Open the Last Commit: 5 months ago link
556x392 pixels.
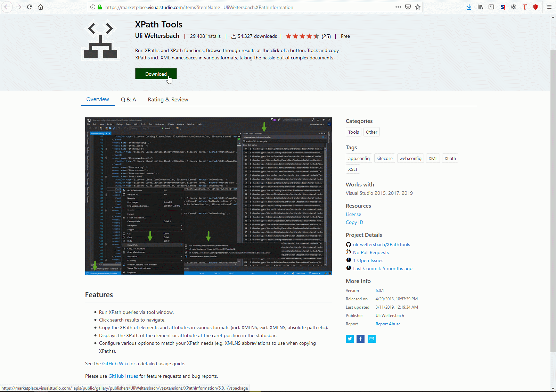pos(383,268)
